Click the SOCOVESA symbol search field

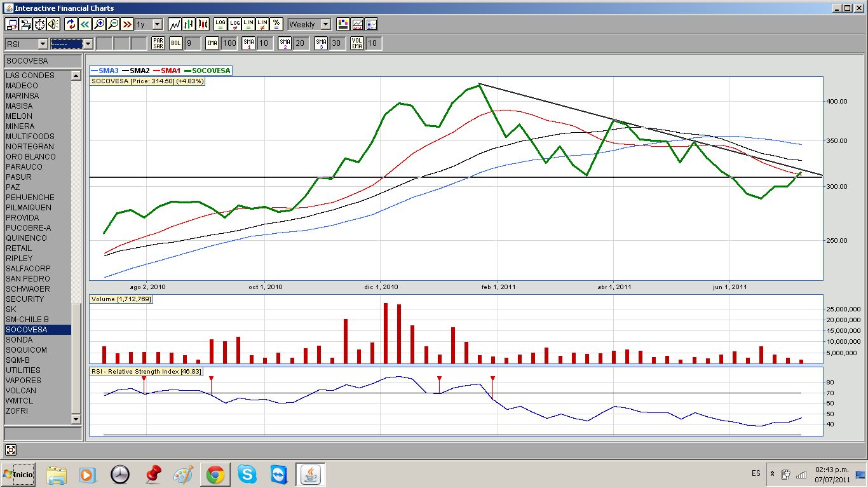tap(43, 60)
